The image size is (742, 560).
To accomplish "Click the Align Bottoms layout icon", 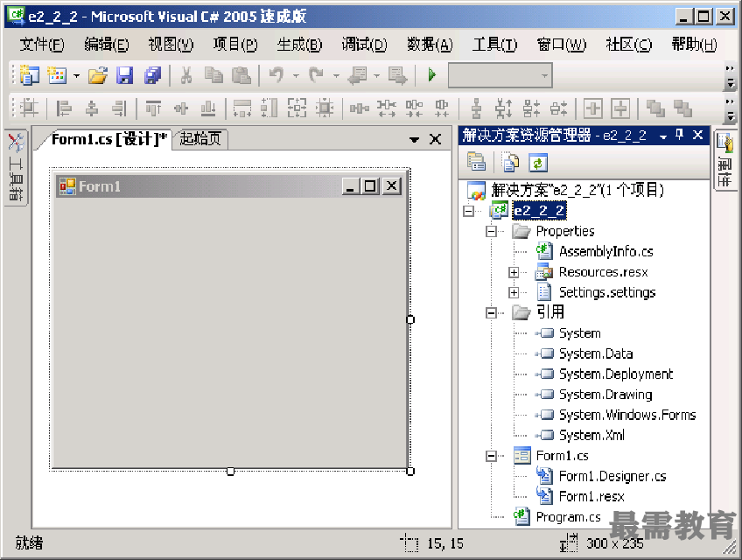I will [208, 108].
